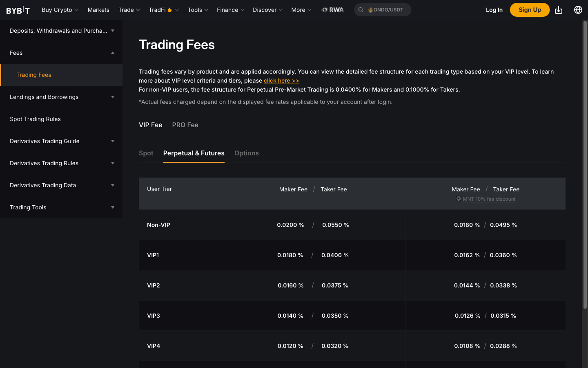Click the MNT coin icon
The image size is (588, 368).
[x=459, y=199]
